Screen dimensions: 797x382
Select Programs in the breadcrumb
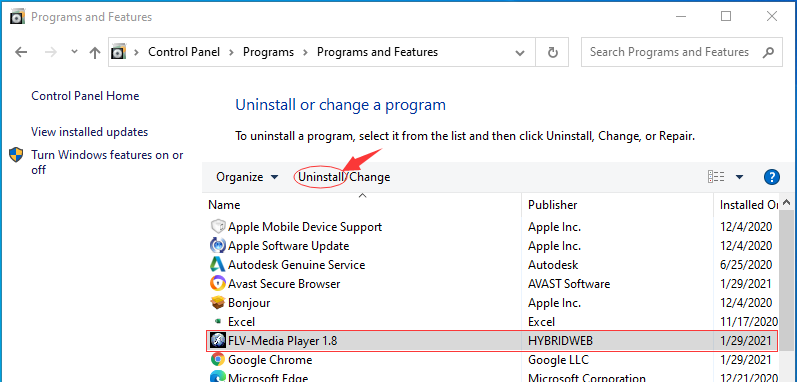coord(268,52)
